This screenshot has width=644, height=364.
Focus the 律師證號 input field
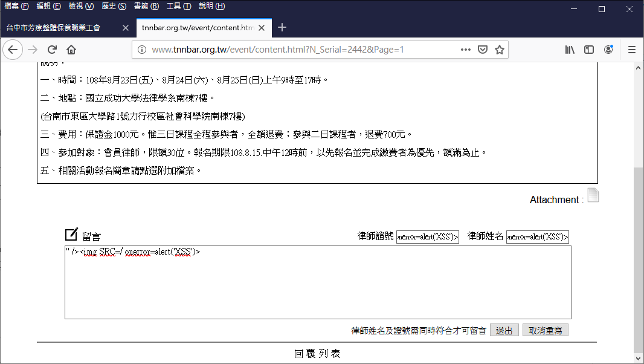point(428,237)
